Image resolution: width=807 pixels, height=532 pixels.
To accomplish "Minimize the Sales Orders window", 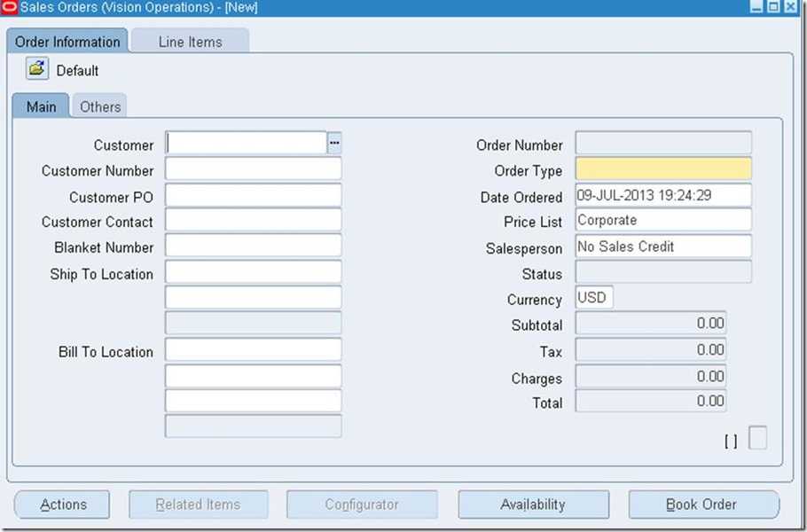I will (756, 7).
